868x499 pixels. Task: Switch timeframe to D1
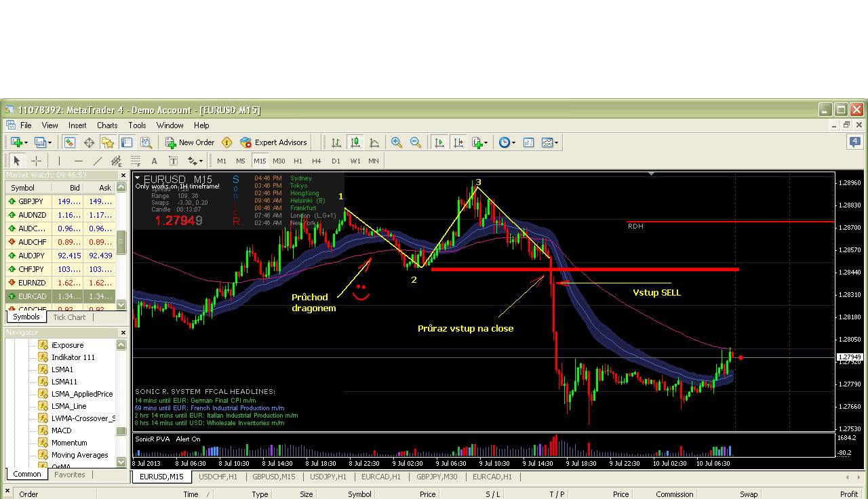click(x=336, y=161)
